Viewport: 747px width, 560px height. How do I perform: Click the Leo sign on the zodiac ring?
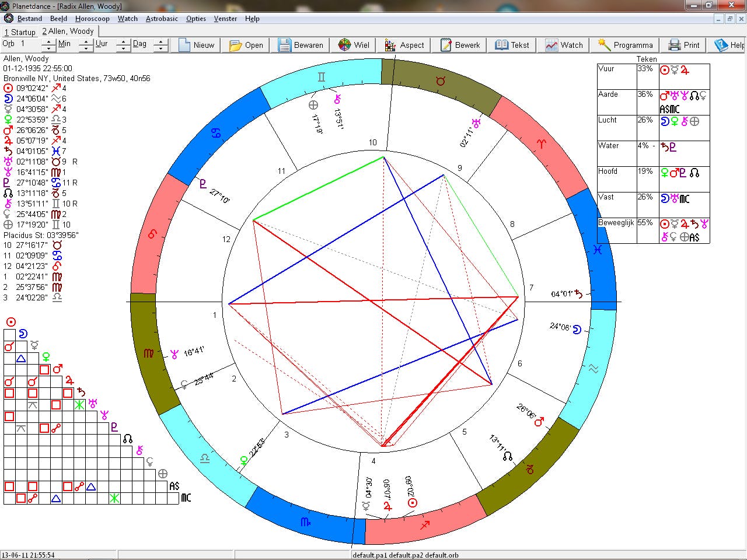coord(153,234)
